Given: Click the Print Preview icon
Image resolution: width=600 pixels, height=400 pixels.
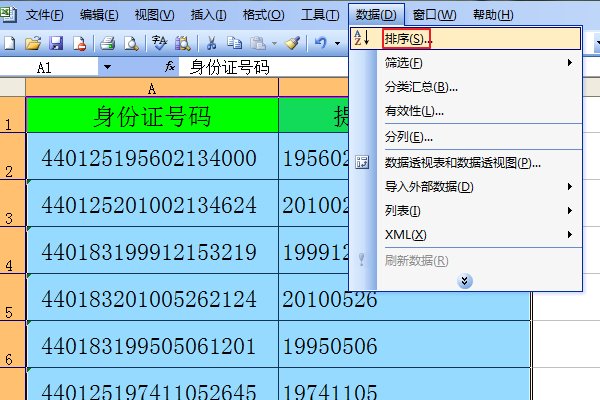Looking at the screenshot, I should click(x=131, y=43).
